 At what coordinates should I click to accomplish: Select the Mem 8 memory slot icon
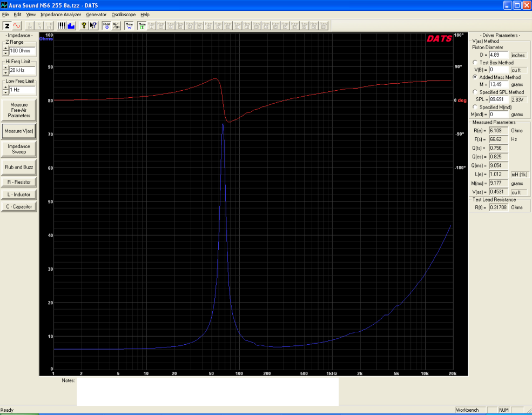[208, 26]
